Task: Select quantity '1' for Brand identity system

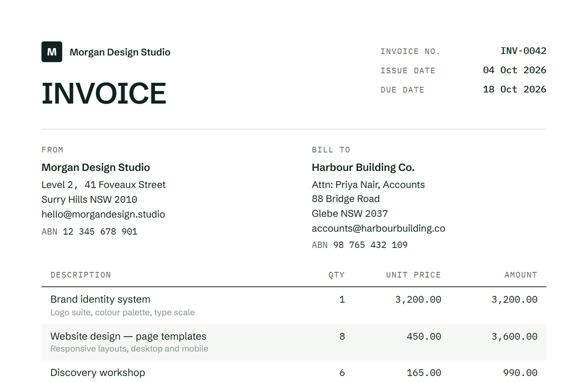Action: point(342,299)
